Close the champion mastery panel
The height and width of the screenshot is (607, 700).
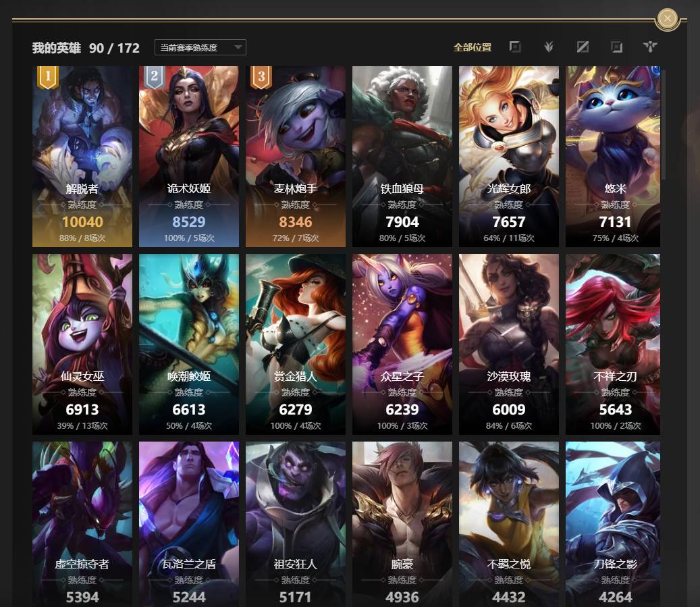668,19
